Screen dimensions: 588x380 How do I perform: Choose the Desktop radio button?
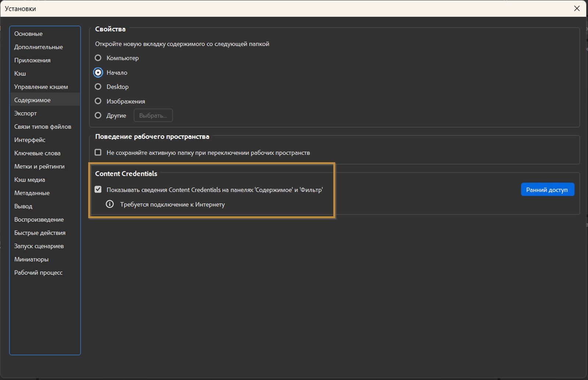pyautogui.click(x=98, y=86)
